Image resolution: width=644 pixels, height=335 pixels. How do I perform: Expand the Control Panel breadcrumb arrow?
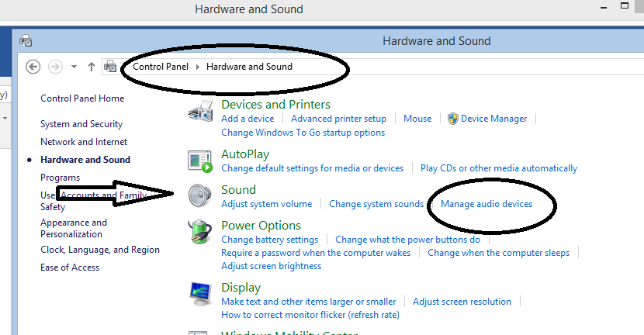tap(198, 67)
